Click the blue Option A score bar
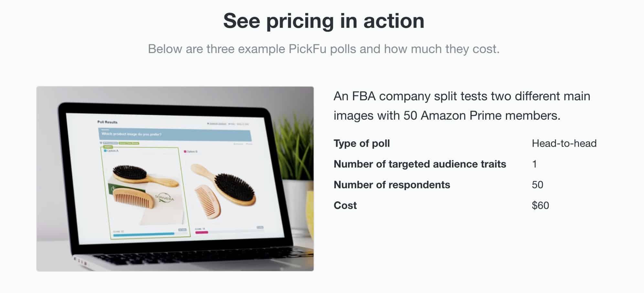Viewport: 644px width, 293px height. click(144, 234)
